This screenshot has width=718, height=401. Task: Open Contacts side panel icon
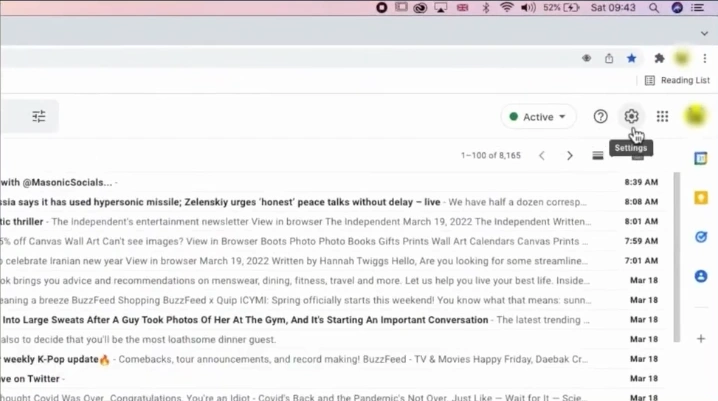[701, 276]
